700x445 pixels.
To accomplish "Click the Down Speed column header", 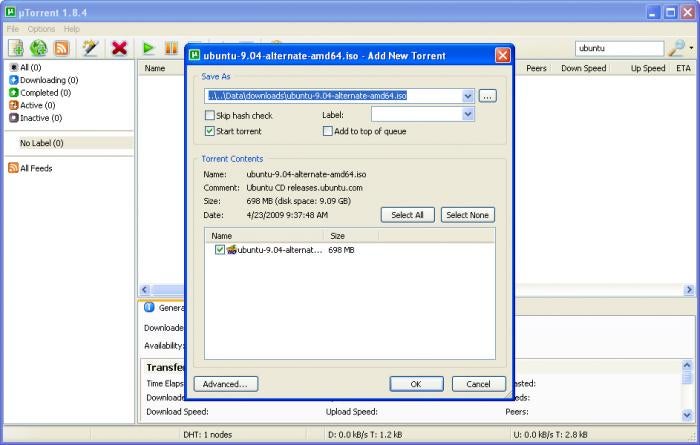I will [x=583, y=68].
